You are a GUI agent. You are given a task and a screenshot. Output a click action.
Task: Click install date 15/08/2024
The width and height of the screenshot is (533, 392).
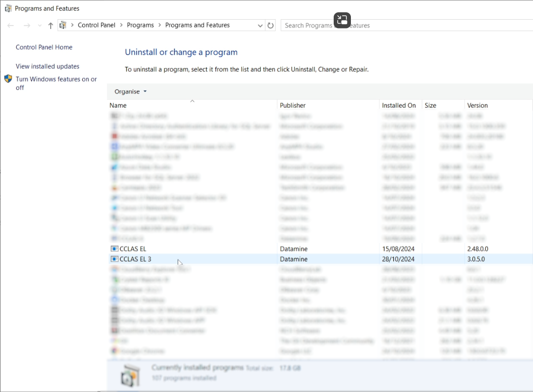coord(398,249)
